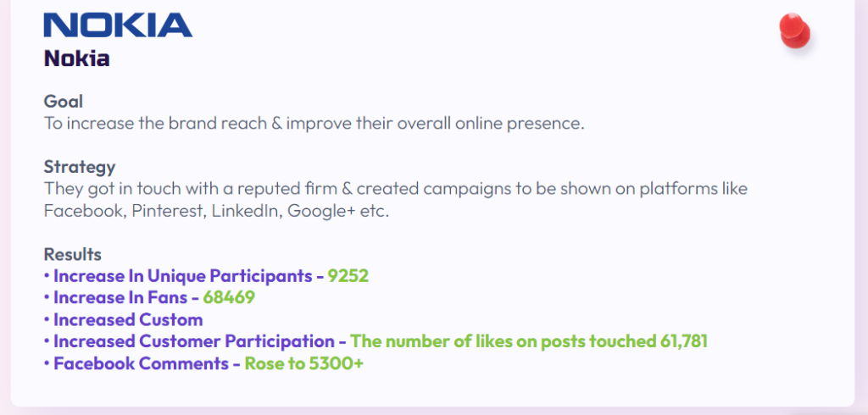
Task: Click the red pushpin icon
Action: (x=795, y=31)
